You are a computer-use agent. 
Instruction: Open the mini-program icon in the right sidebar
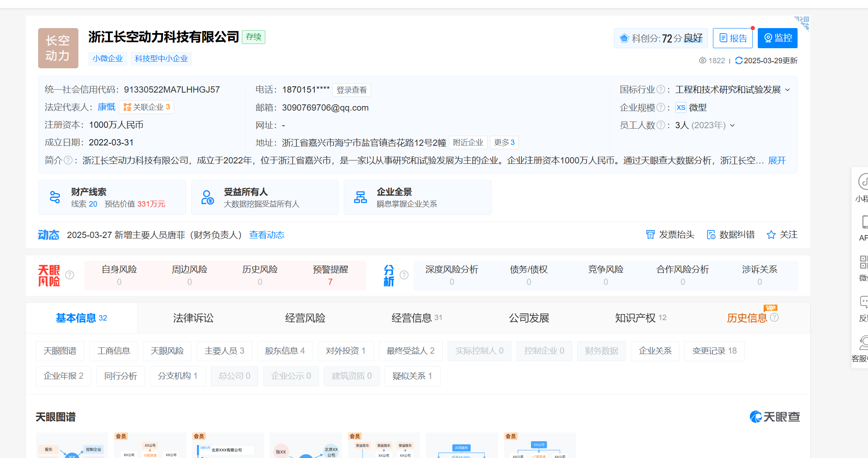click(863, 182)
